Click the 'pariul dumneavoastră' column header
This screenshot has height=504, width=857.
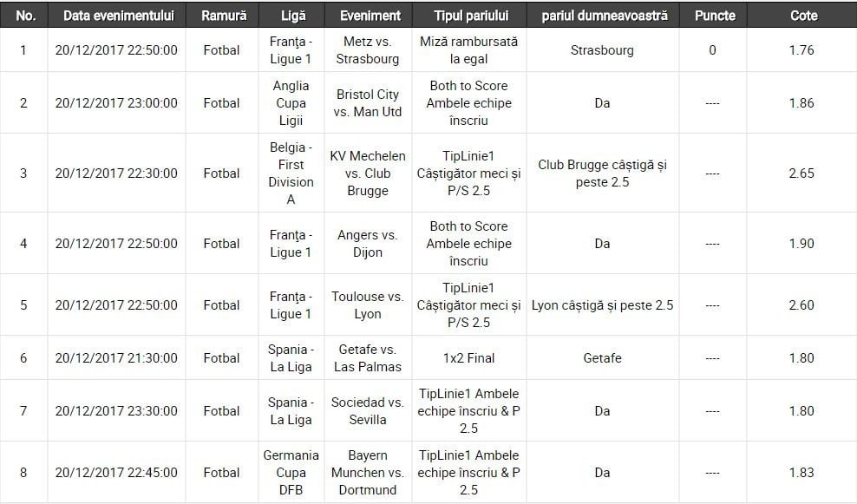(604, 16)
